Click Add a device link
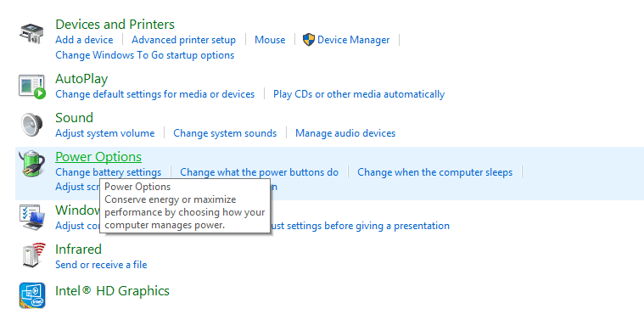 point(84,40)
